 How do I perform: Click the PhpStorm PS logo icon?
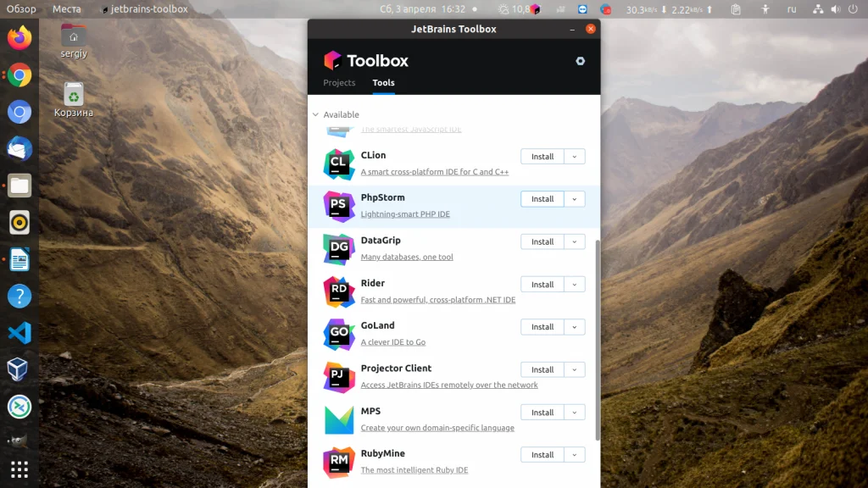point(339,207)
